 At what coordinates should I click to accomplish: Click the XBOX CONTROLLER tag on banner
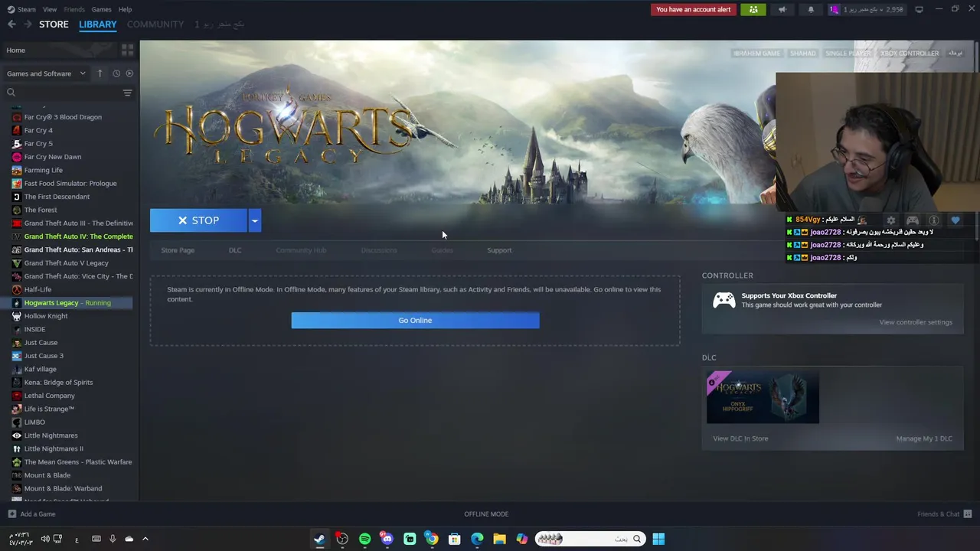[x=910, y=54]
